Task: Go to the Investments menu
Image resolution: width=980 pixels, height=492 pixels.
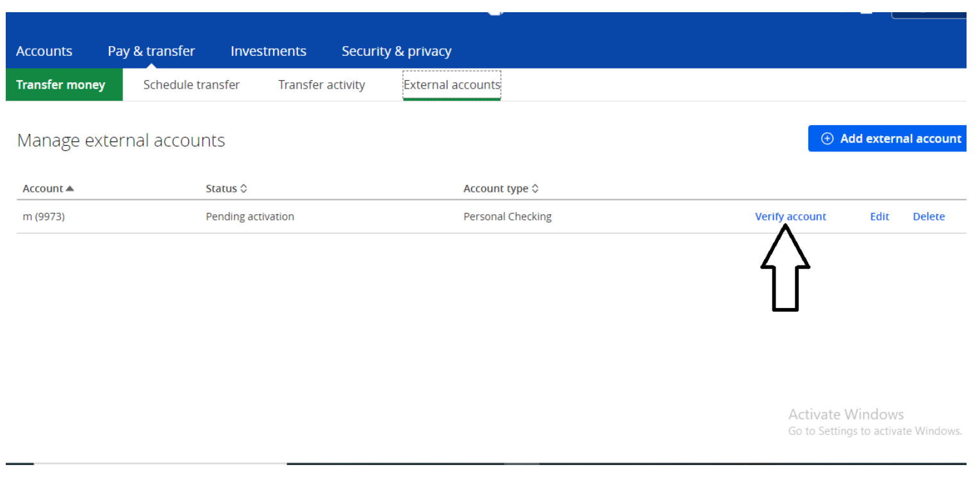Action: (269, 51)
